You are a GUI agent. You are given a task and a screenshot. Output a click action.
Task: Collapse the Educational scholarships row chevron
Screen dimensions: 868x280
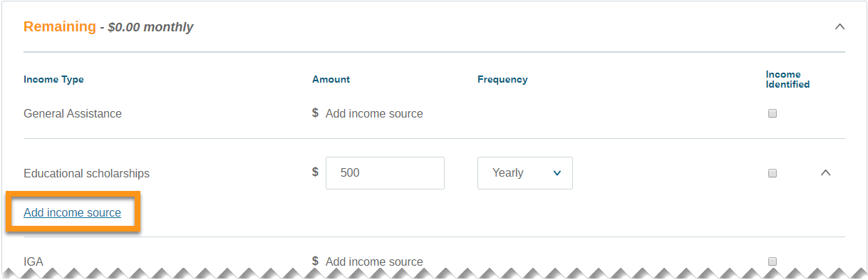click(826, 172)
